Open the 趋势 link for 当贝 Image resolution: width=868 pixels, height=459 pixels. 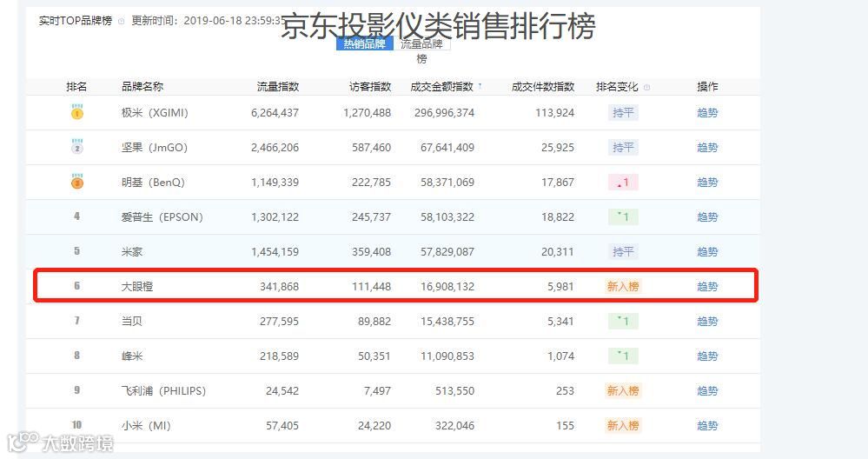pyautogui.click(x=707, y=321)
